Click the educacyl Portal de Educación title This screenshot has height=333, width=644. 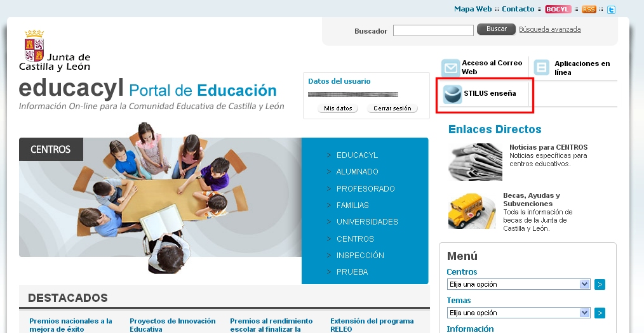tap(148, 89)
